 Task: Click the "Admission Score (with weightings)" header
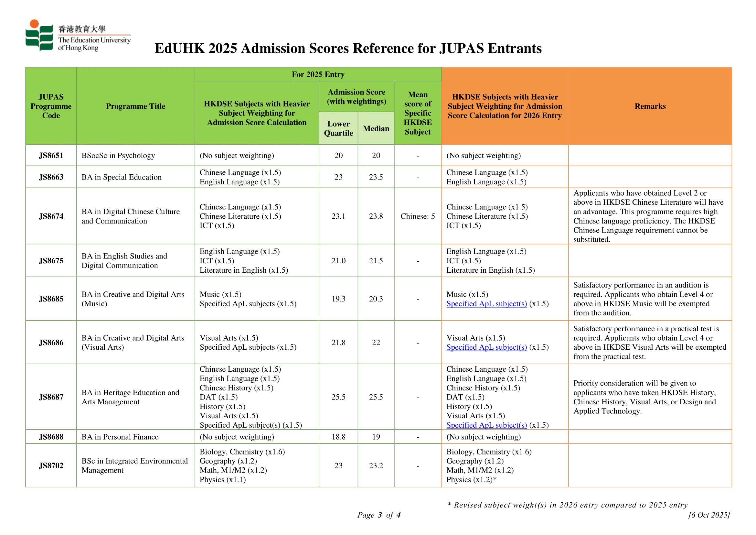coord(357,96)
